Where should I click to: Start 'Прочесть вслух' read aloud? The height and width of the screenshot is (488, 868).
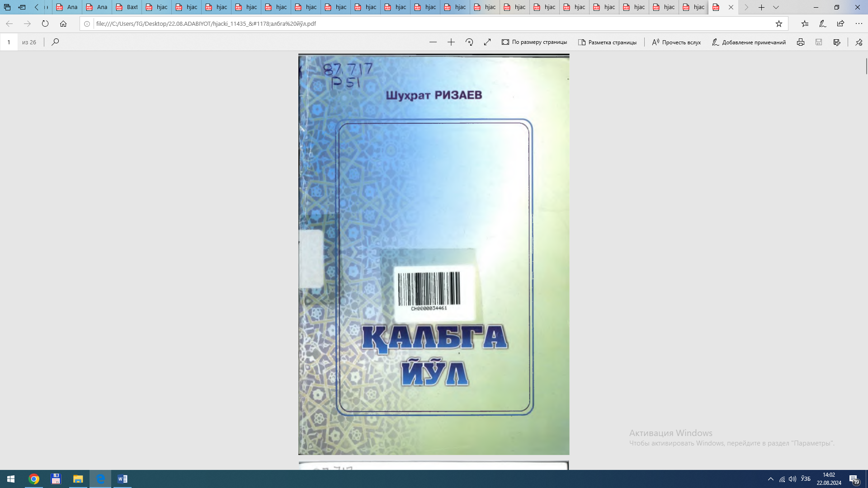[x=675, y=42]
